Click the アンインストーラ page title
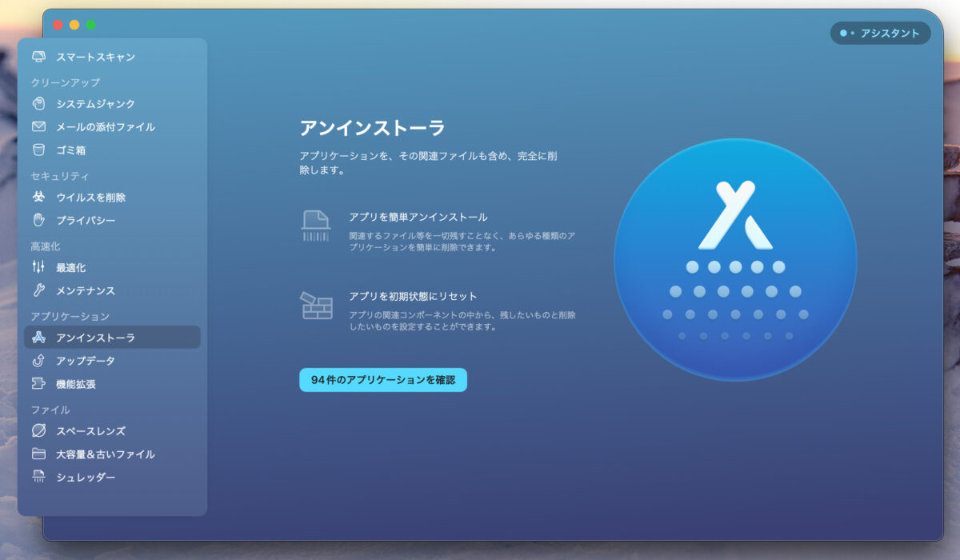Screen dimensions: 960x560 click(372, 128)
